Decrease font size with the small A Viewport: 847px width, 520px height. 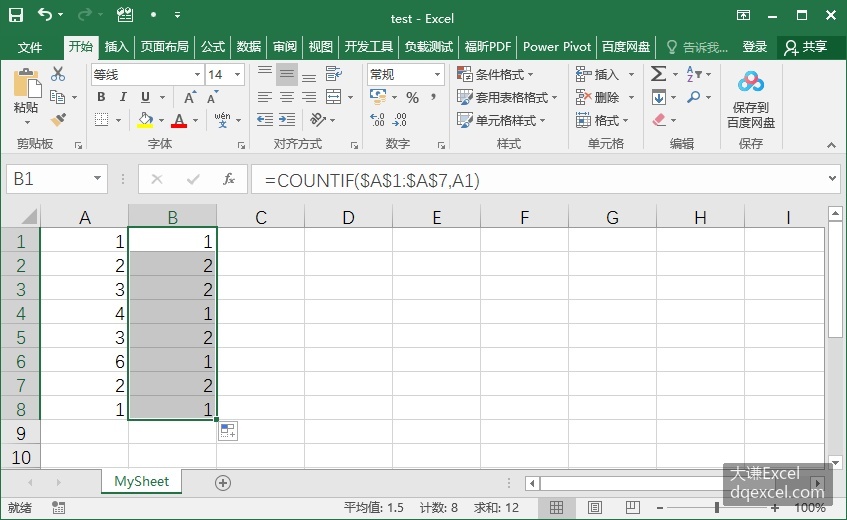pos(212,98)
